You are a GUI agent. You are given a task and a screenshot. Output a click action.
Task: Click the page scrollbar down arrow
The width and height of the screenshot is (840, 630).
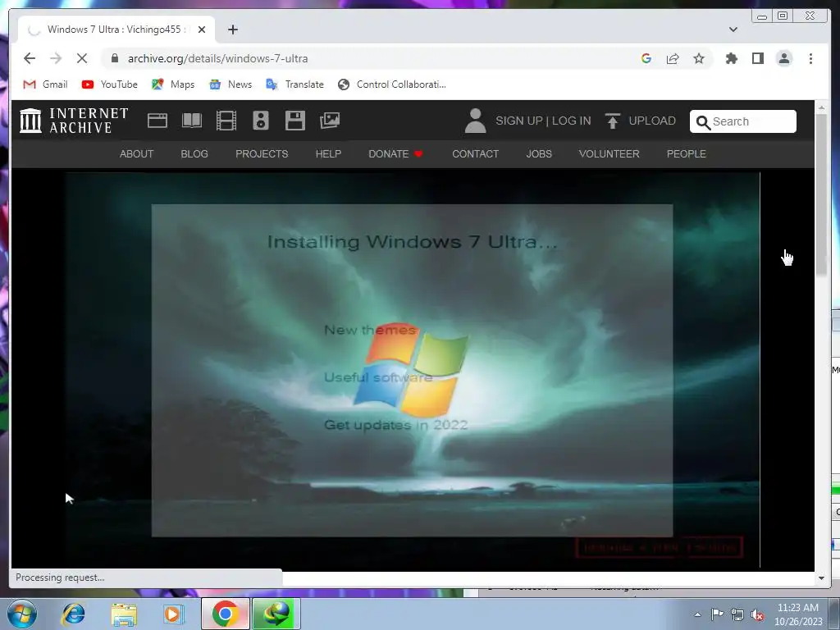[821, 578]
